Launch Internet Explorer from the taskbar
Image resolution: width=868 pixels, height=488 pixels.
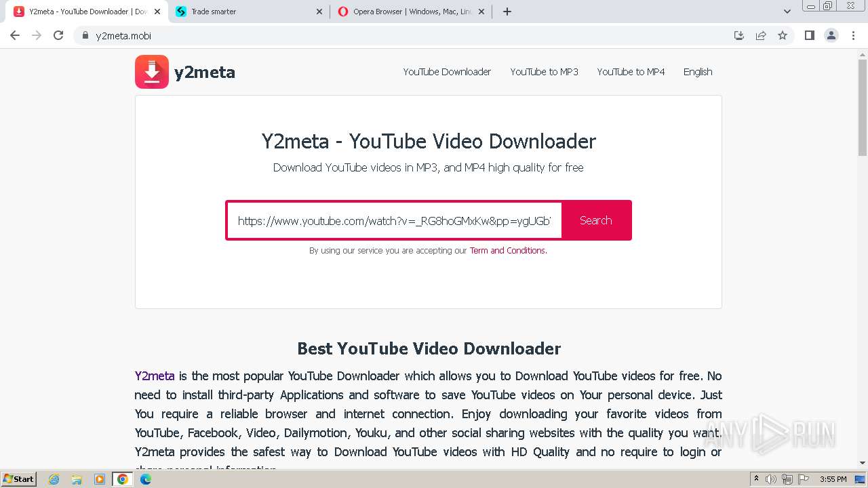pyautogui.click(x=54, y=479)
